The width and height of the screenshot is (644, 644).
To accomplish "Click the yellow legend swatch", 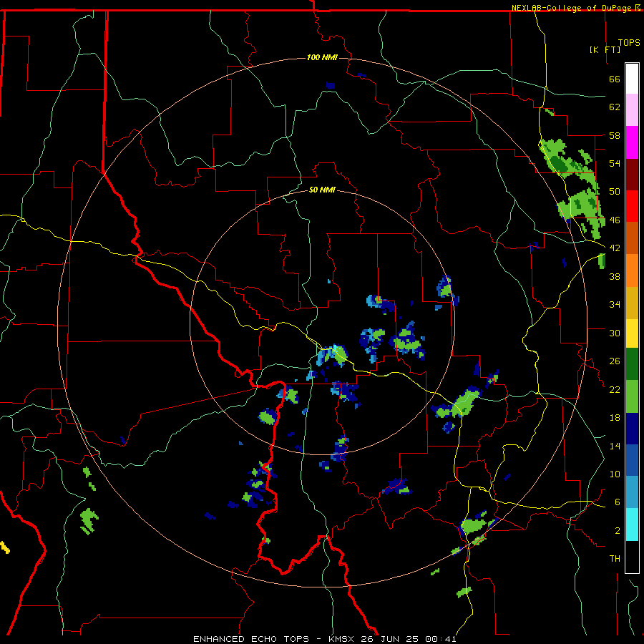I will [x=632, y=333].
